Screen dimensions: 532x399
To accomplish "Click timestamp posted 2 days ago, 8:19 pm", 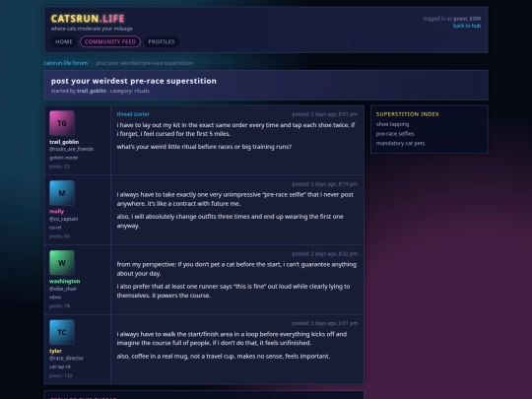I will 325,184.
